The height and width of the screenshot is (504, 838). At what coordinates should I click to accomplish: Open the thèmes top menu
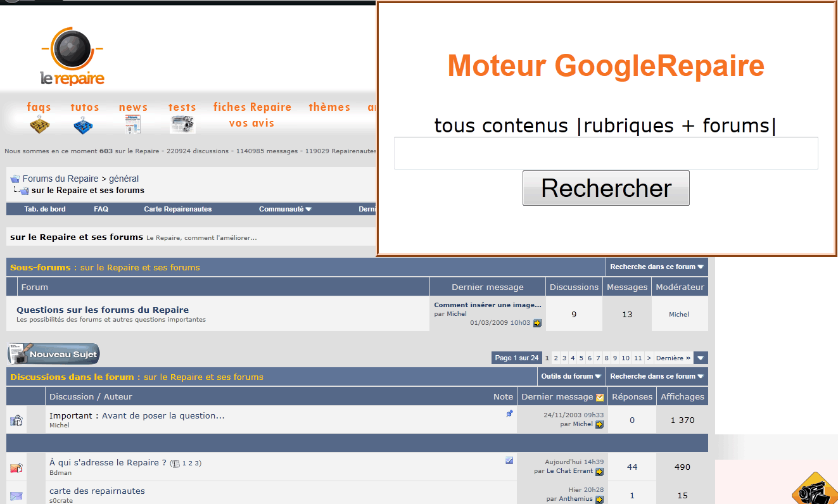329,107
